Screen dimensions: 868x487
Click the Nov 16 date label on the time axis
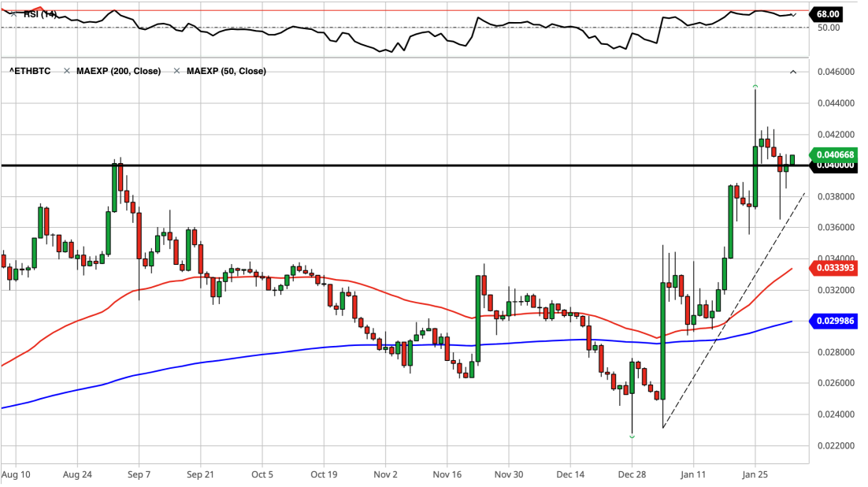click(447, 475)
